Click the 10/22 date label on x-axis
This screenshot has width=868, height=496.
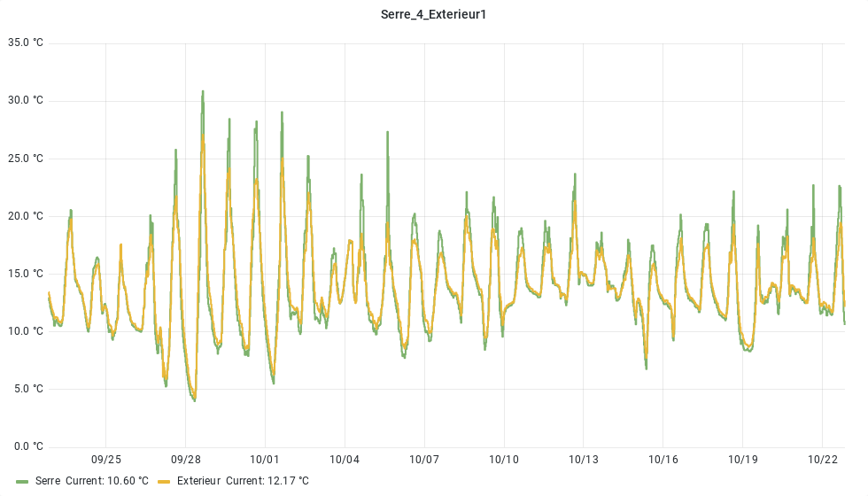[823, 460]
